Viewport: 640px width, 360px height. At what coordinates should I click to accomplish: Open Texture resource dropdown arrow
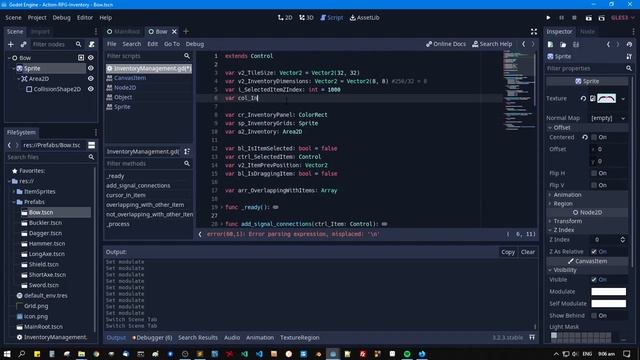623,99
